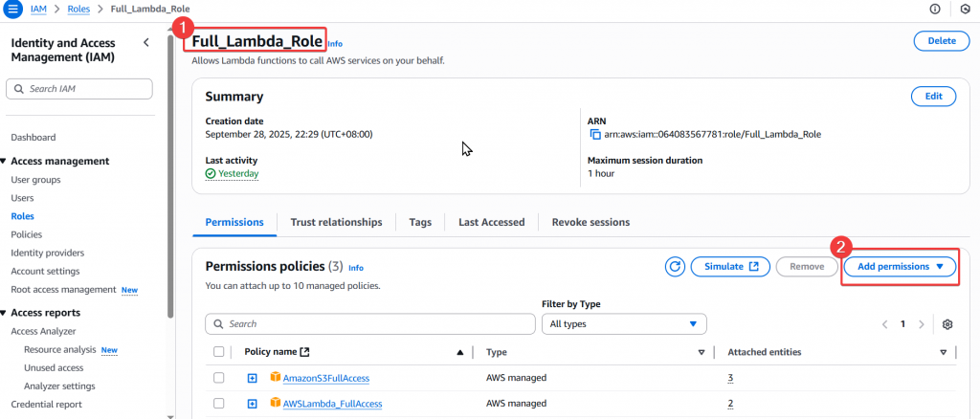Click the Last activity Yesterday status

coord(232,173)
